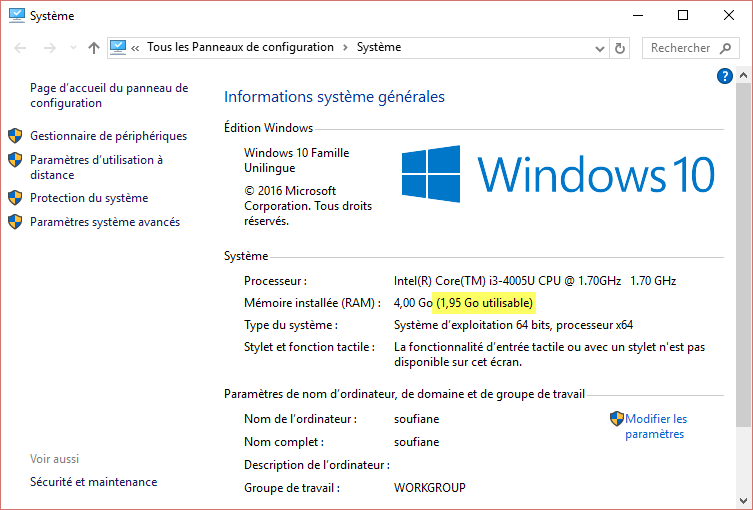This screenshot has height=510, width=753.
Task: Open Paramètres d'utilisation à distance
Action: click(x=97, y=167)
